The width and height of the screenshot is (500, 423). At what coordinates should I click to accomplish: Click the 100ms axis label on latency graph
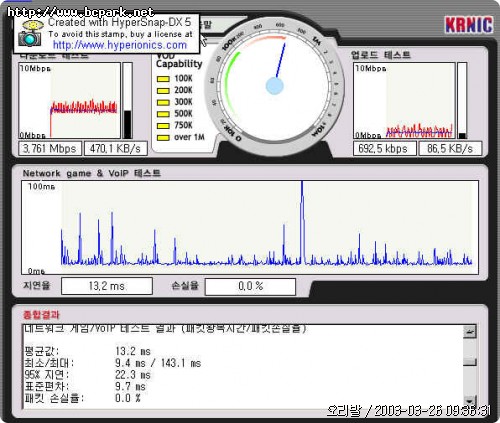[x=41, y=186]
